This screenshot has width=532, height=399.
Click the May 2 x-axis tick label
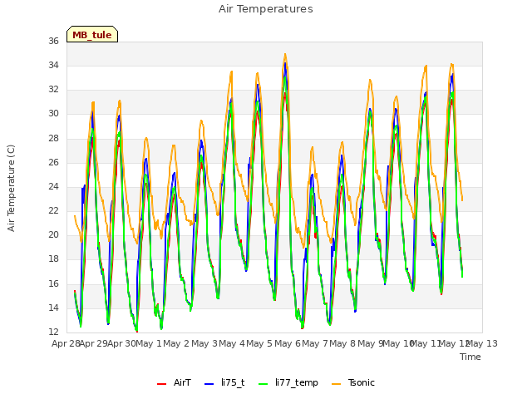(x=175, y=343)
